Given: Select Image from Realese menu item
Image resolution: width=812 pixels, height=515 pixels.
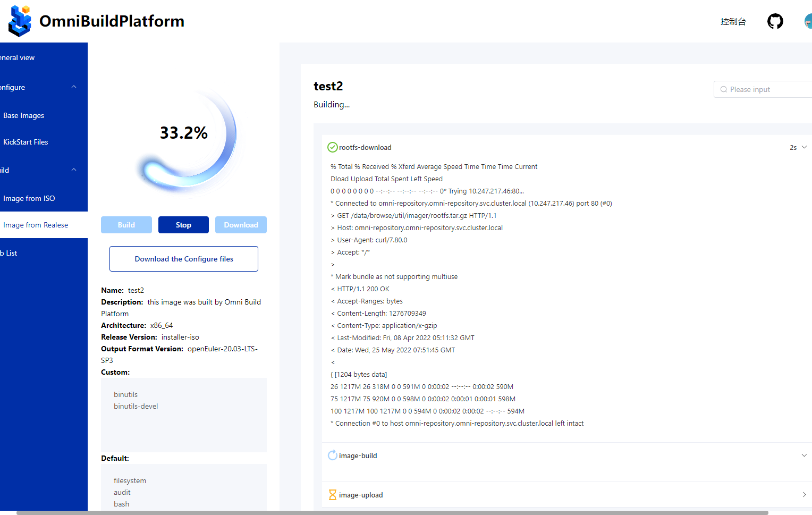Looking at the screenshot, I should [44, 225].
